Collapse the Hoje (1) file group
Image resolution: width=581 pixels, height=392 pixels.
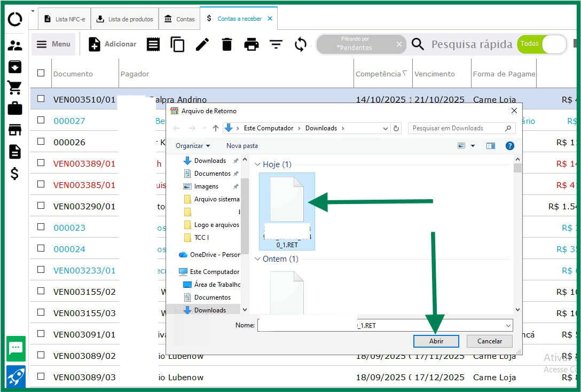point(257,164)
